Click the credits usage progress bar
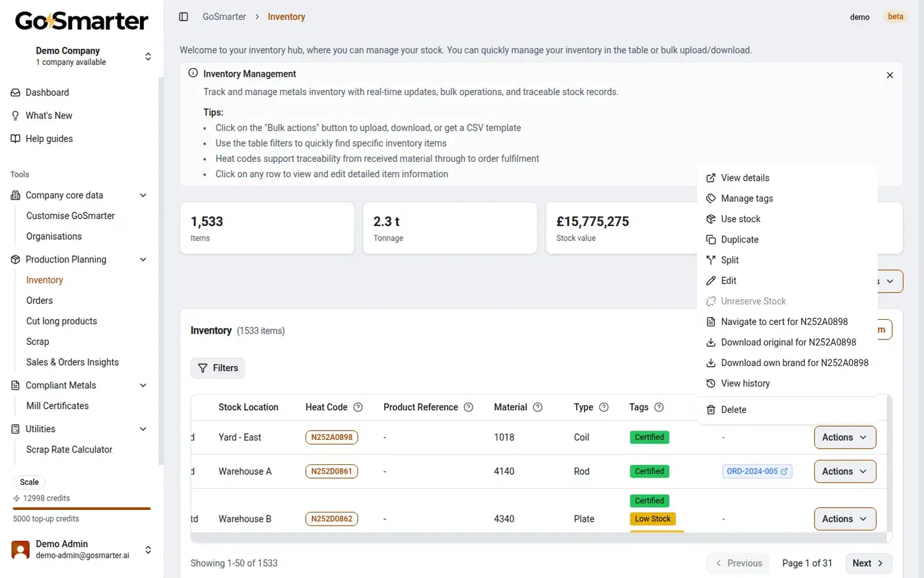Viewport: 924px width, 578px height. 82,509
